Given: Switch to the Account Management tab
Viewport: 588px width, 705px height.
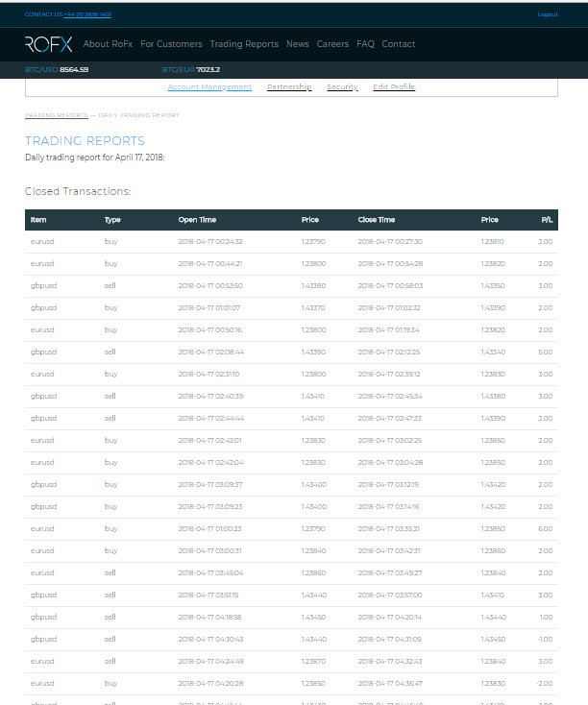Looking at the screenshot, I should [209, 87].
